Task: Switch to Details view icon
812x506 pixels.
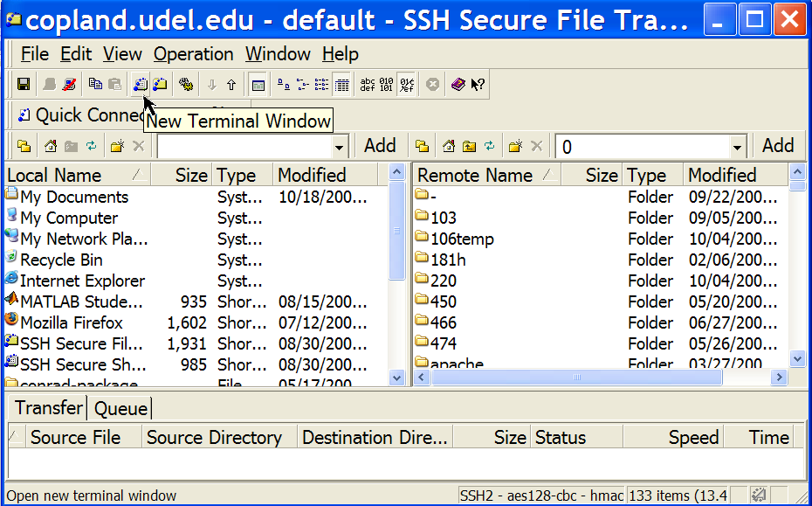Action: pyautogui.click(x=341, y=85)
